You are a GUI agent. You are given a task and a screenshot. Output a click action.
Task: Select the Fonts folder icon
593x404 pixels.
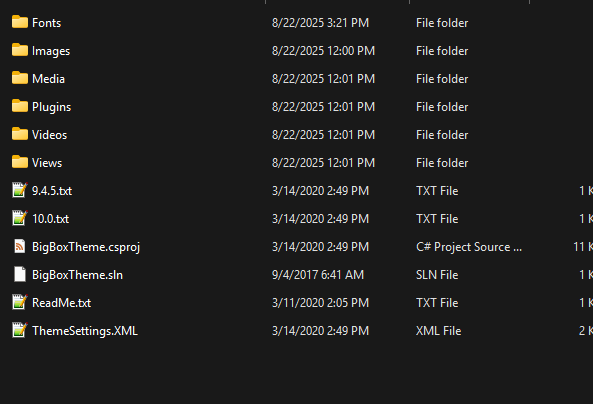point(20,22)
